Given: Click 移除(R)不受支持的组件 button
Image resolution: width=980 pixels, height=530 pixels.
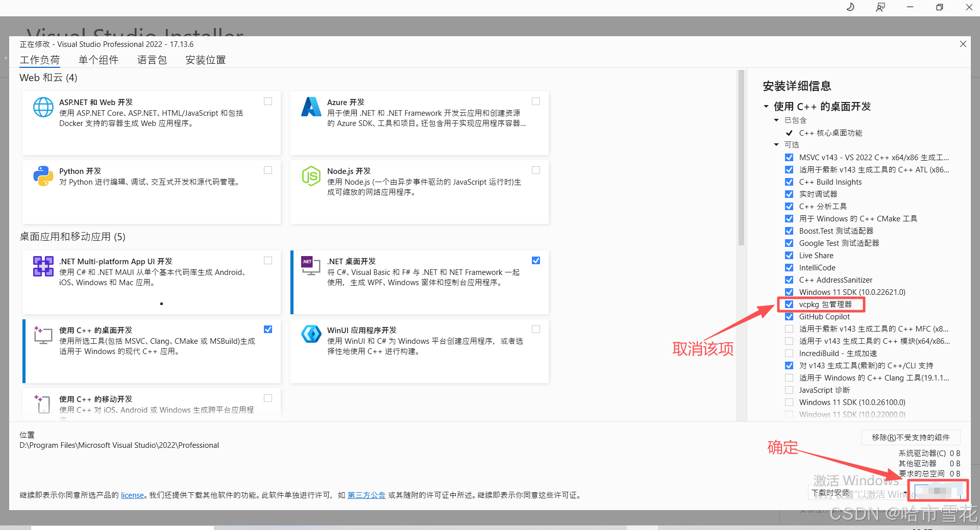Looking at the screenshot, I should tap(911, 438).
